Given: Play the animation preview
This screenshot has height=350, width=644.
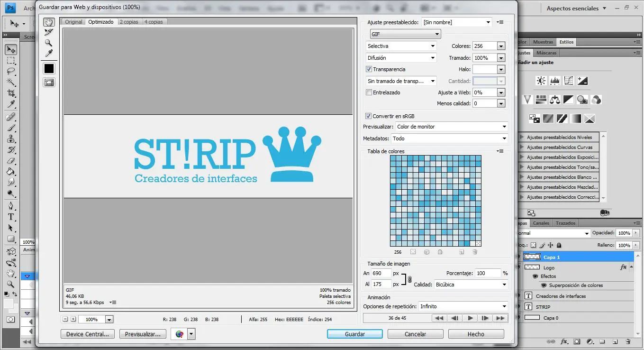Looking at the screenshot, I should point(470,318).
